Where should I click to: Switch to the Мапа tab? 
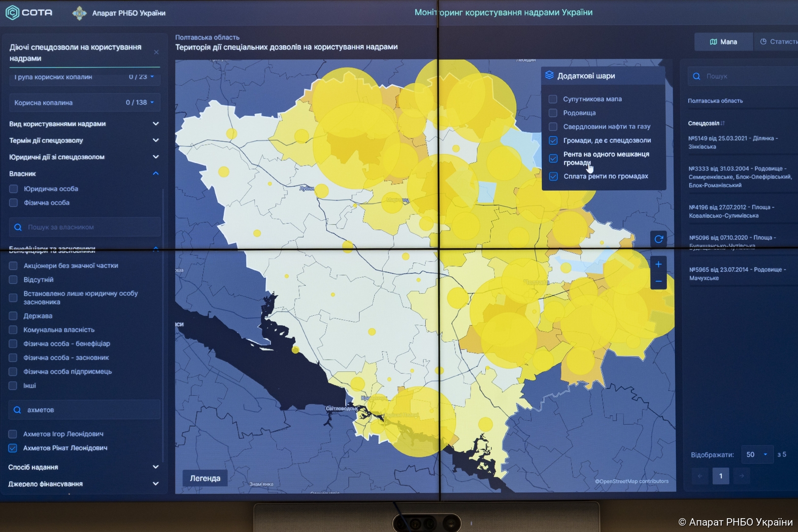coord(723,42)
